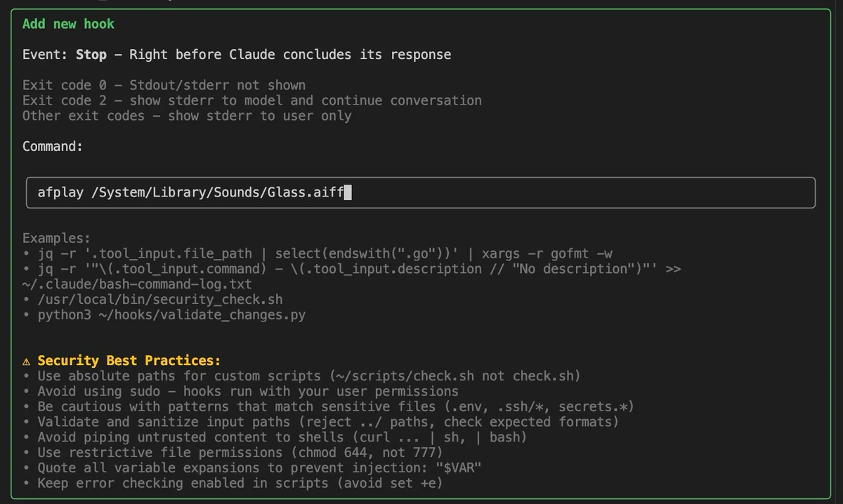The height and width of the screenshot is (504, 843).
Task: Click the 'Other exit codes' line
Action: [187, 116]
